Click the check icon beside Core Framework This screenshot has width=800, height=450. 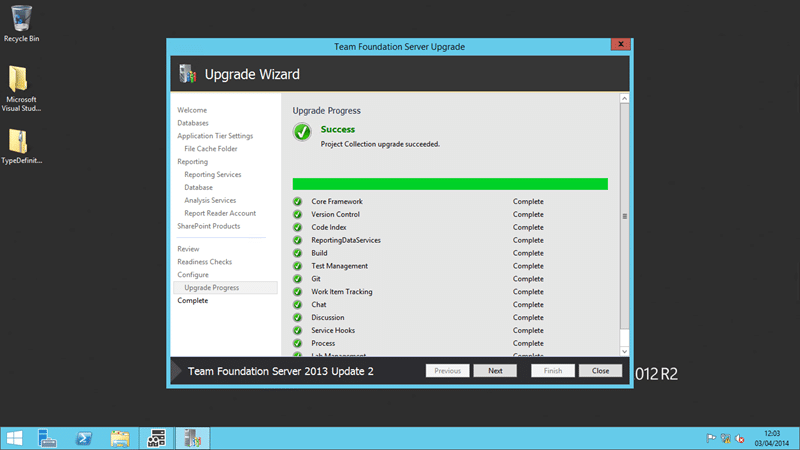click(x=297, y=202)
